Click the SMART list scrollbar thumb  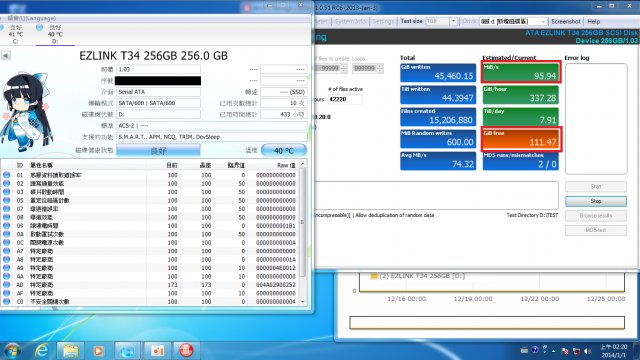pyautogui.click(x=302, y=222)
